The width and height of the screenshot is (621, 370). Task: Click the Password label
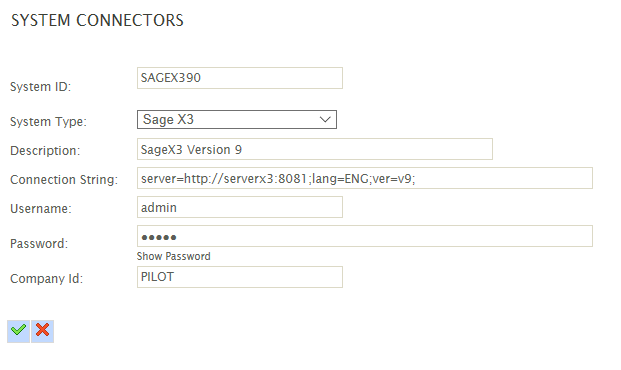point(39,244)
